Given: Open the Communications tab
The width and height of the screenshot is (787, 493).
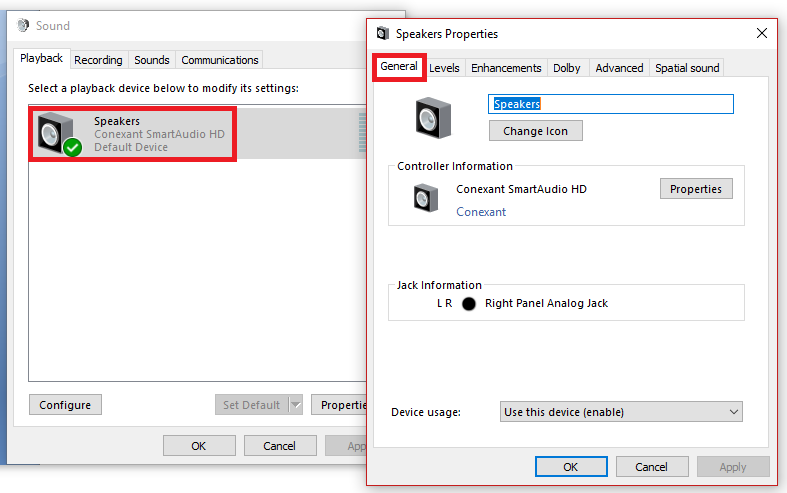Looking at the screenshot, I should 220,60.
